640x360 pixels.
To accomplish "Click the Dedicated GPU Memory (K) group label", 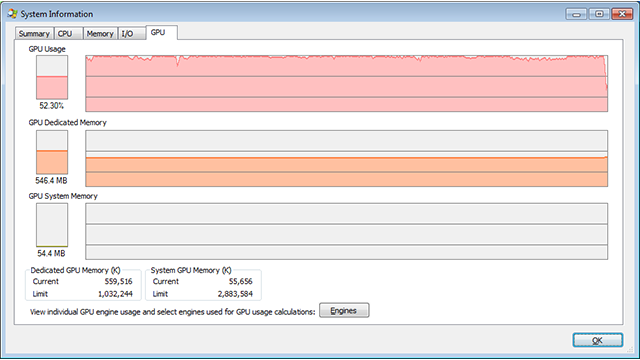I will pyautogui.click(x=76, y=270).
